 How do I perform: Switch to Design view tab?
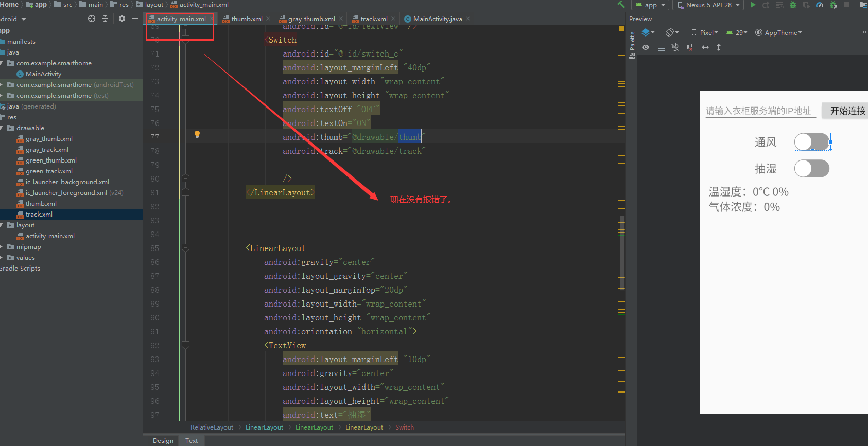click(163, 440)
